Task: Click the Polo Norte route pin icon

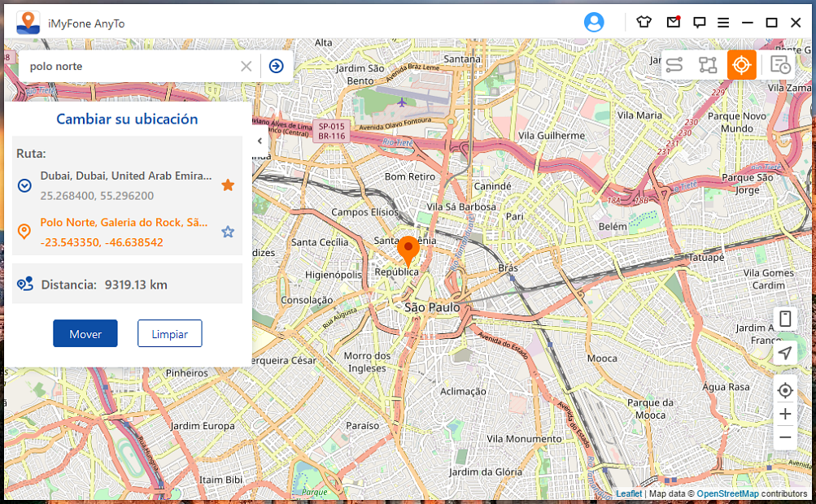Action: point(24,232)
